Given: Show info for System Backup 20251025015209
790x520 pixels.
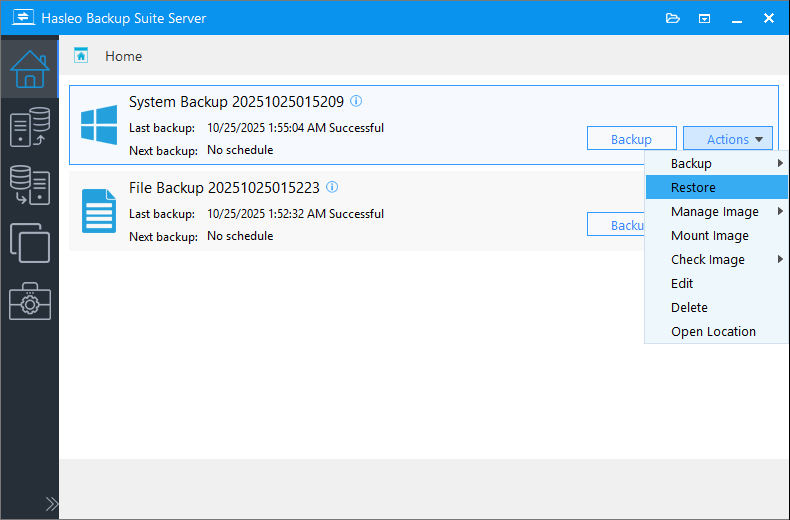Looking at the screenshot, I should [356, 101].
